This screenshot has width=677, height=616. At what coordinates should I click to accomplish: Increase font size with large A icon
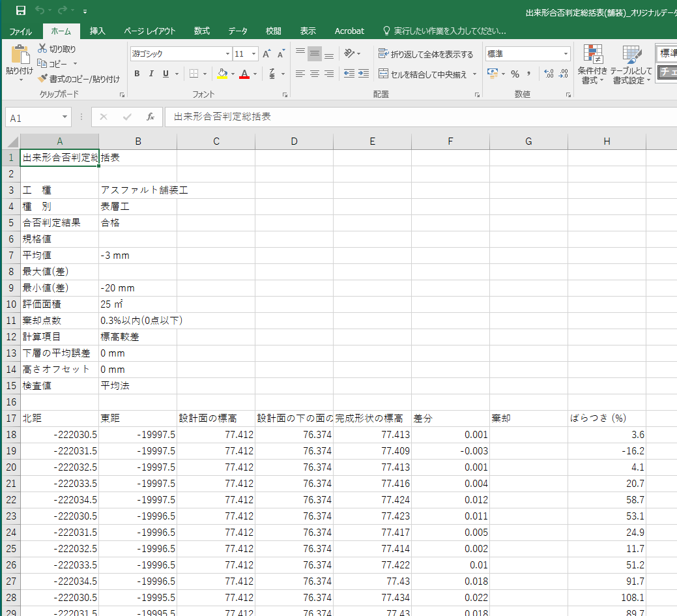(x=267, y=54)
